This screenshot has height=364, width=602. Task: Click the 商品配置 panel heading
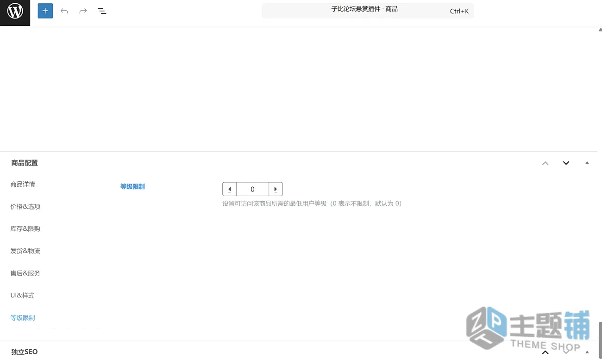(25, 163)
